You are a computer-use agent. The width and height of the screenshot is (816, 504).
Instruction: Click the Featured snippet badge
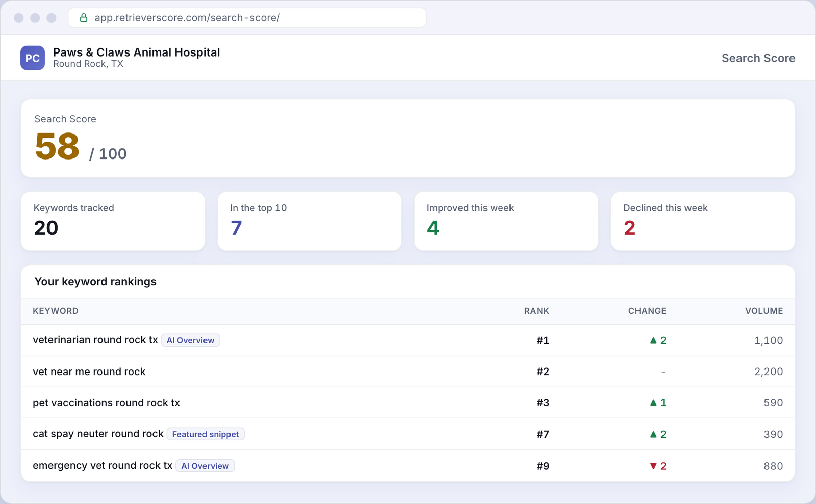206,434
